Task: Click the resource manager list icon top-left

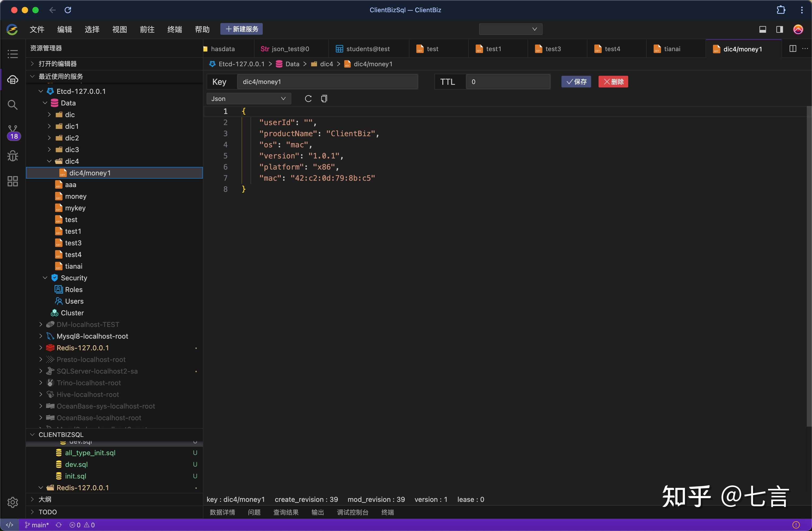Action: (x=13, y=54)
